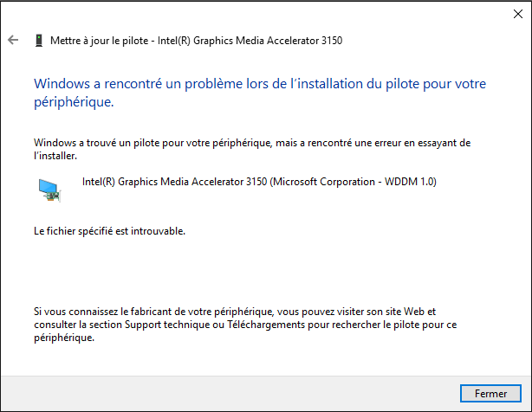Screen dimensions: 532x412
Task: Click the word 'Téléchargements'
Action: tap(266, 325)
